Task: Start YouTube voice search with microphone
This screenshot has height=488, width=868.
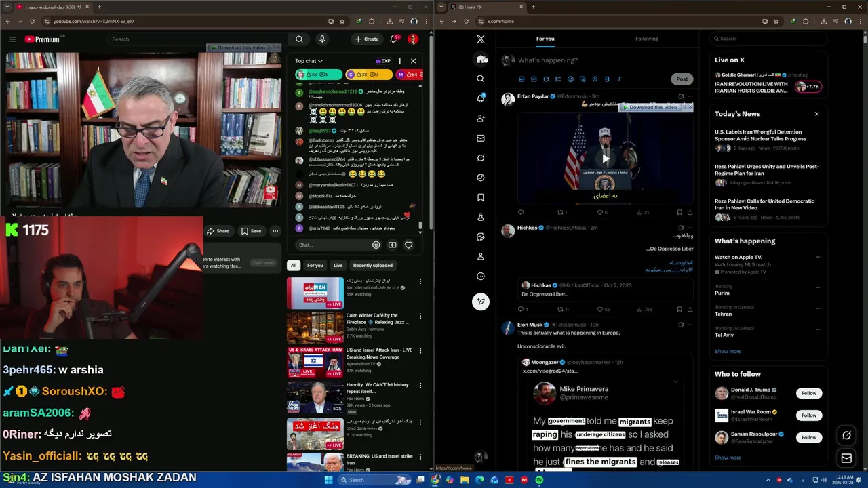Action: pyautogui.click(x=322, y=39)
